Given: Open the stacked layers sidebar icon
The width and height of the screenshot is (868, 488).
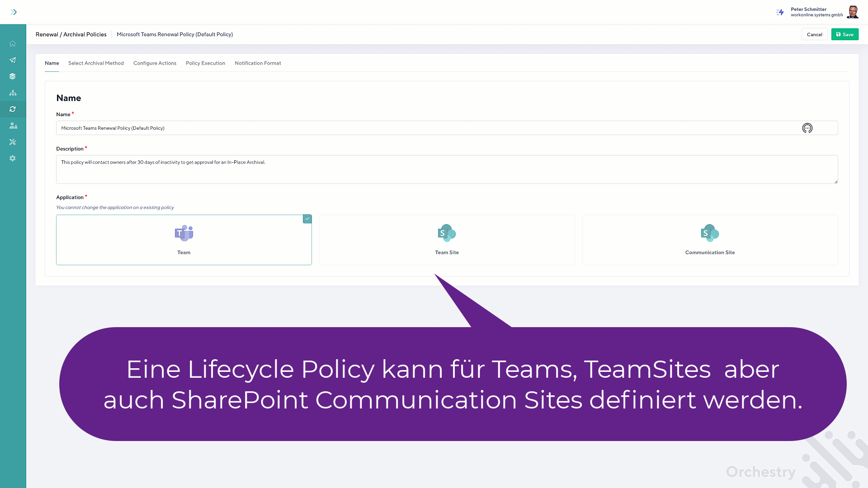Looking at the screenshot, I should point(13,76).
